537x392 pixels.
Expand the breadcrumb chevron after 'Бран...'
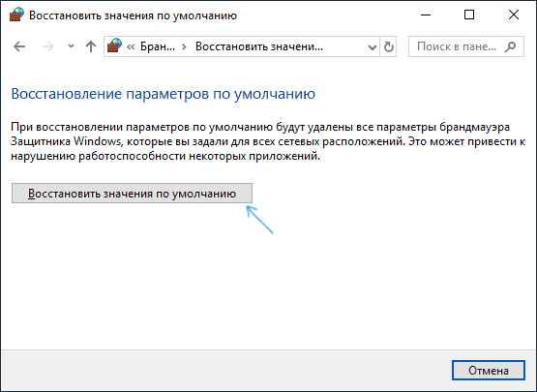pyautogui.click(x=184, y=46)
